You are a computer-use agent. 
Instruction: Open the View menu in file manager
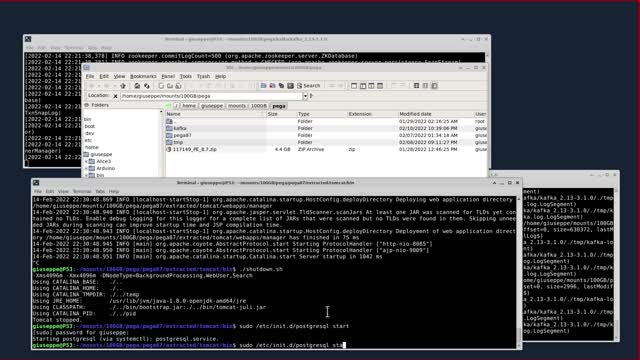[119, 76]
